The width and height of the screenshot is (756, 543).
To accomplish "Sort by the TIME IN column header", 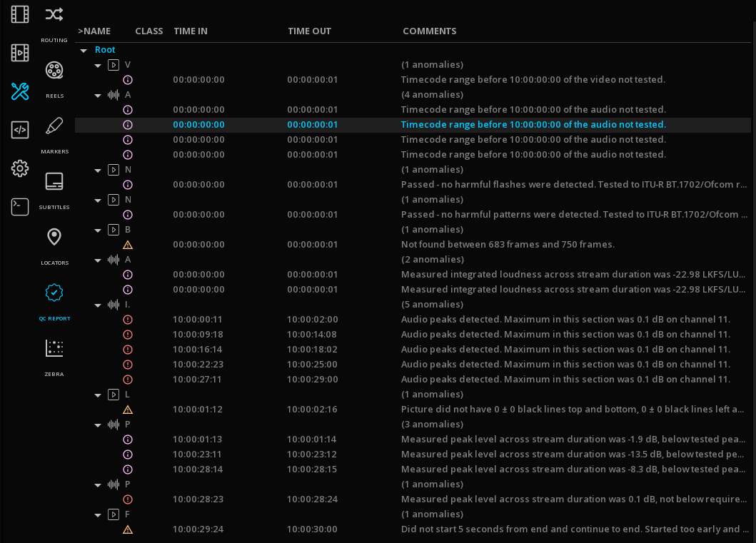I will [x=191, y=31].
